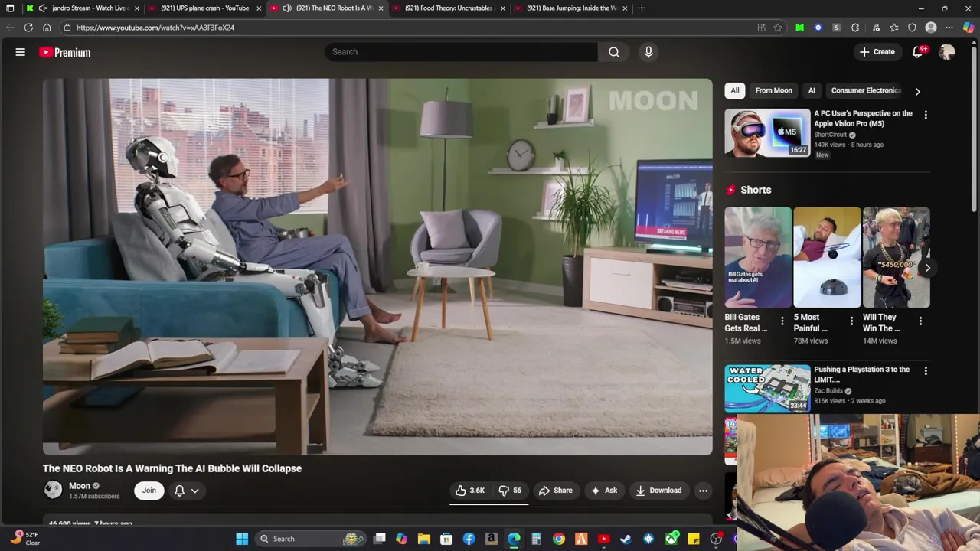Open the Water Cooled Playstation thumbnail
This screenshot has height=551, width=980.
click(767, 389)
